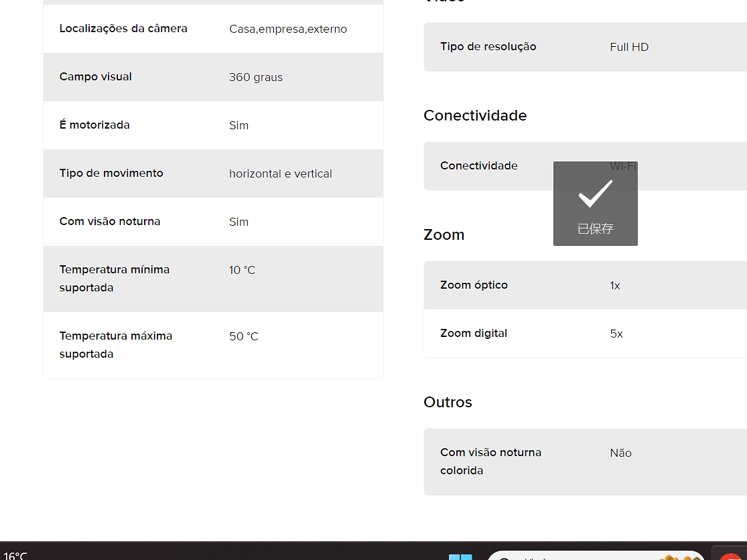Select the '10 °C' value
The height and width of the screenshot is (560, 747).
coord(242,270)
